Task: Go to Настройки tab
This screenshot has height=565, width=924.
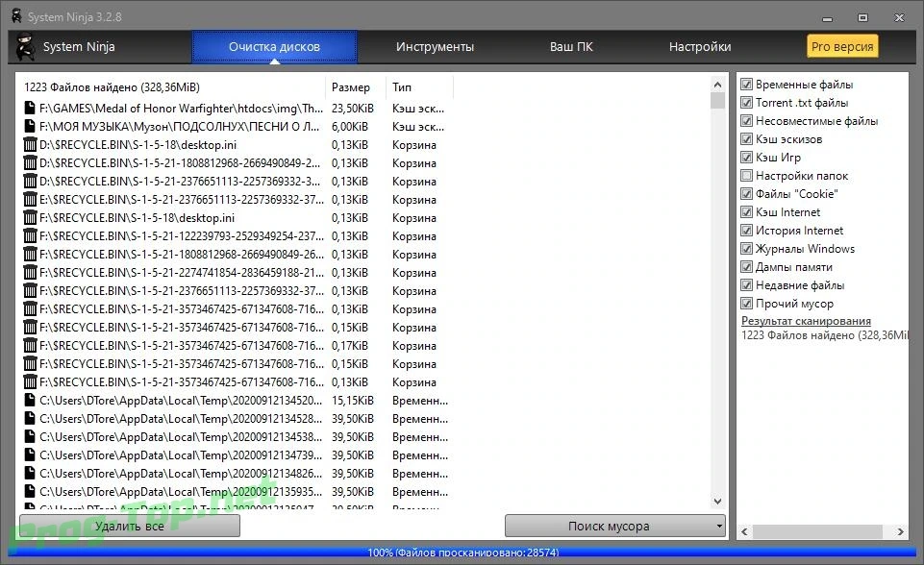Action: coord(699,46)
